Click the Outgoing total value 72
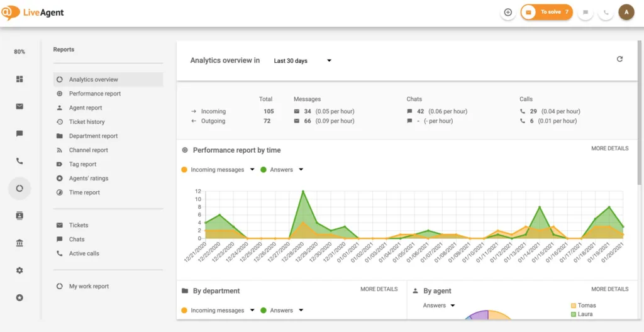This screenshot has height=332, width=644. [x=267, y=121]
